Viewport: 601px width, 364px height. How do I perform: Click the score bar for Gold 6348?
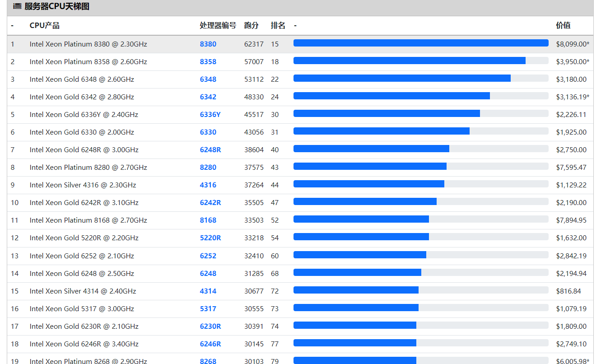(x=421, y=78)
